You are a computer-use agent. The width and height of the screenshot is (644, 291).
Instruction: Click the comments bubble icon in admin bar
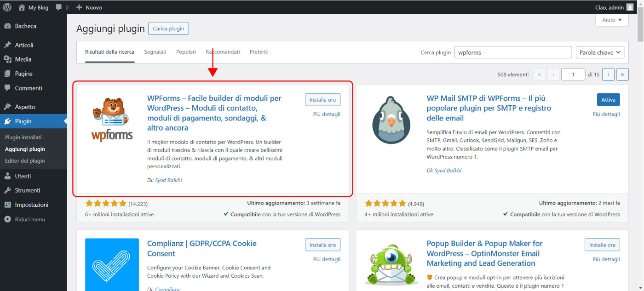[x=58, y=7]
